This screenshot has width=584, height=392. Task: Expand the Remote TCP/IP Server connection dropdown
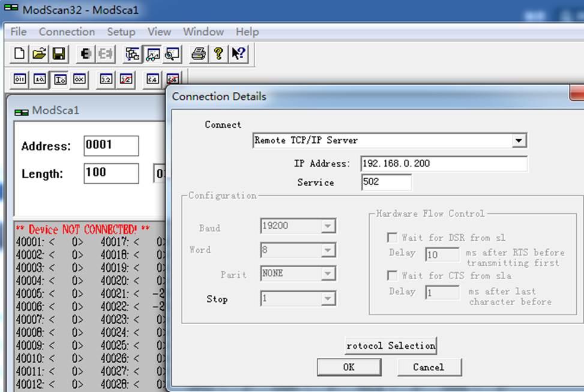(x=519, y=140)
